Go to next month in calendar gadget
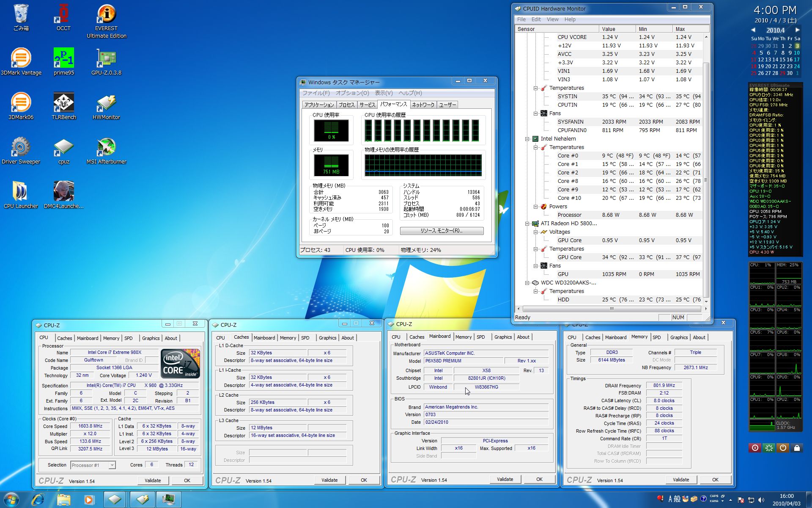The height and width of the screenshot is (508, 812). pos(797,30)
